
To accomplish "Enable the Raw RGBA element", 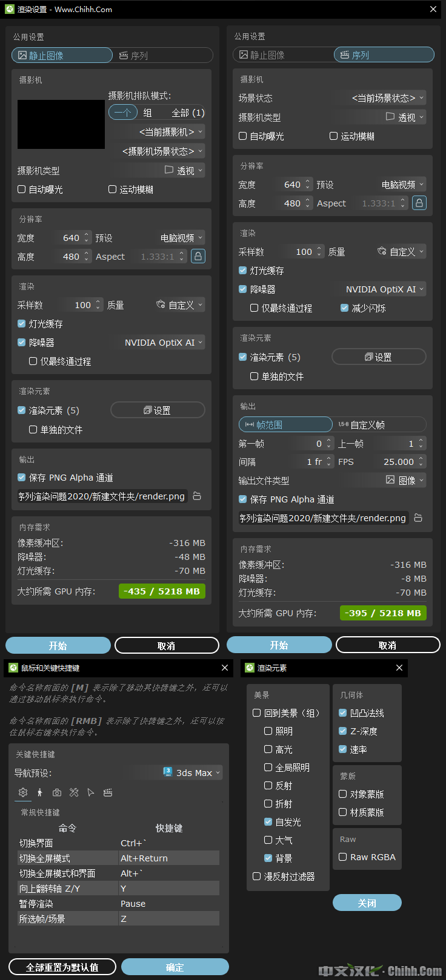I will click(x=343, y=857).
